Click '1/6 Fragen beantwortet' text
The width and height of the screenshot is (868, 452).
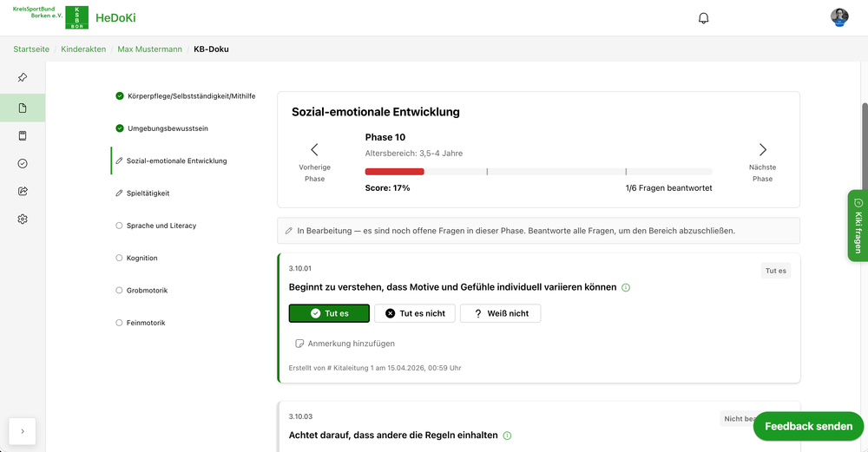(x=668, y=188)
